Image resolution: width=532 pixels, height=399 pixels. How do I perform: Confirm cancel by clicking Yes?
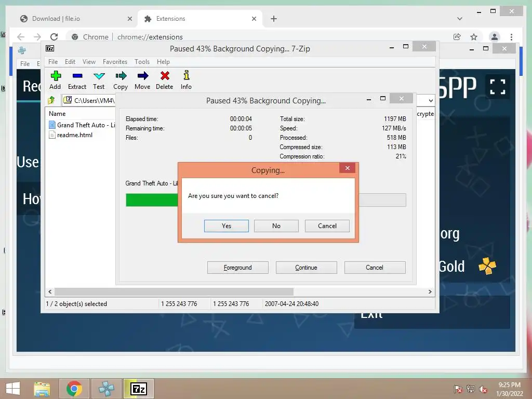click(x=227, y=226)
